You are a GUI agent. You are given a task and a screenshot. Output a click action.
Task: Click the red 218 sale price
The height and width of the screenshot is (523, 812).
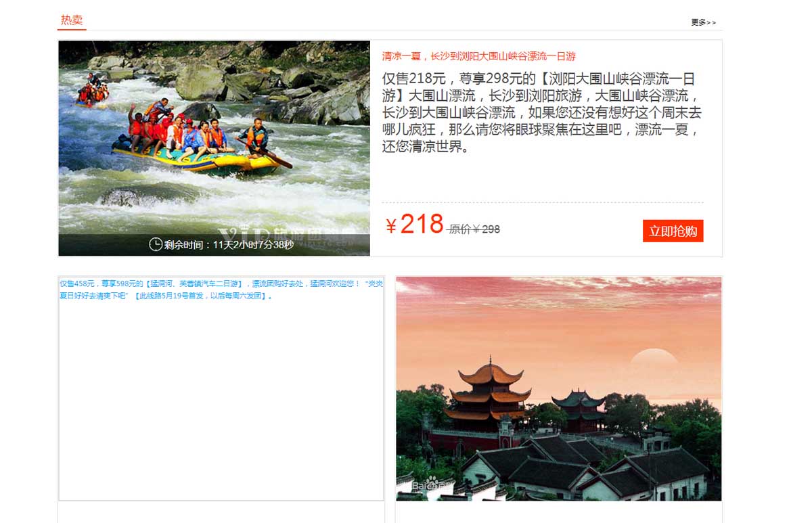click(422, 224)
